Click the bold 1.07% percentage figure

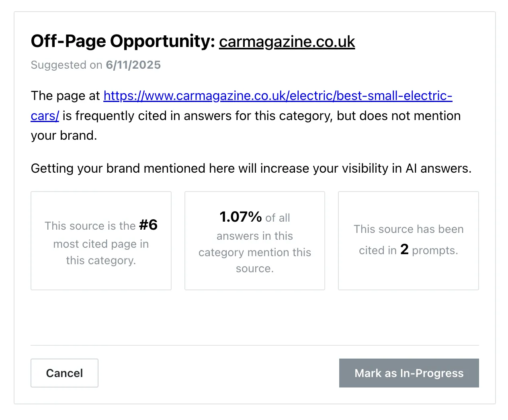(x=241, y=217)
